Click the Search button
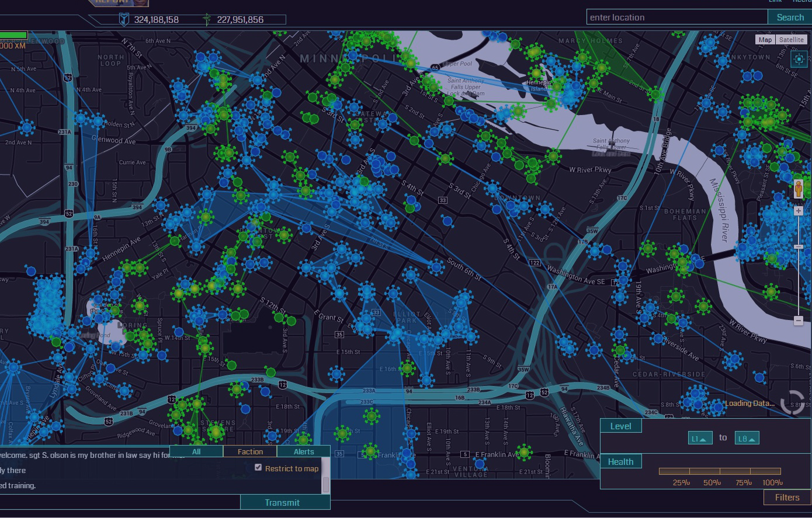 point(790,17)
